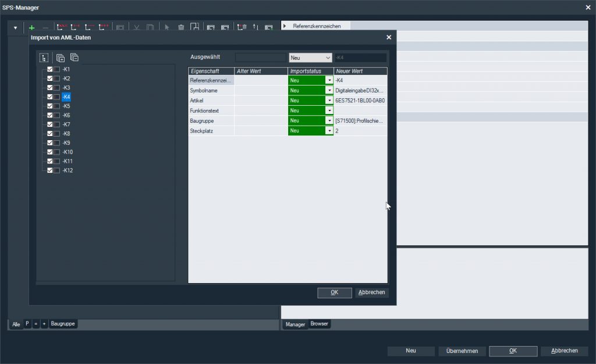This screenshot has height=364, width=596.
Task: Select the selection arrow icon in the toolbar
Action: click(166, 27)
